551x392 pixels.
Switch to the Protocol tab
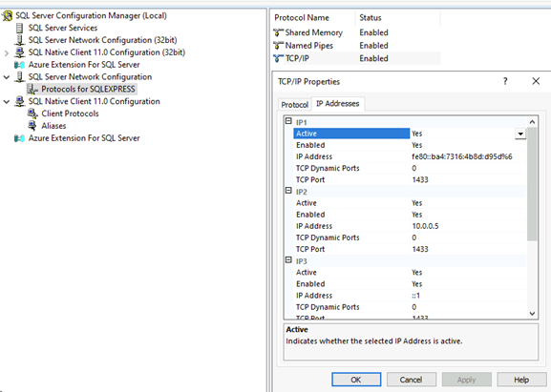294,105
